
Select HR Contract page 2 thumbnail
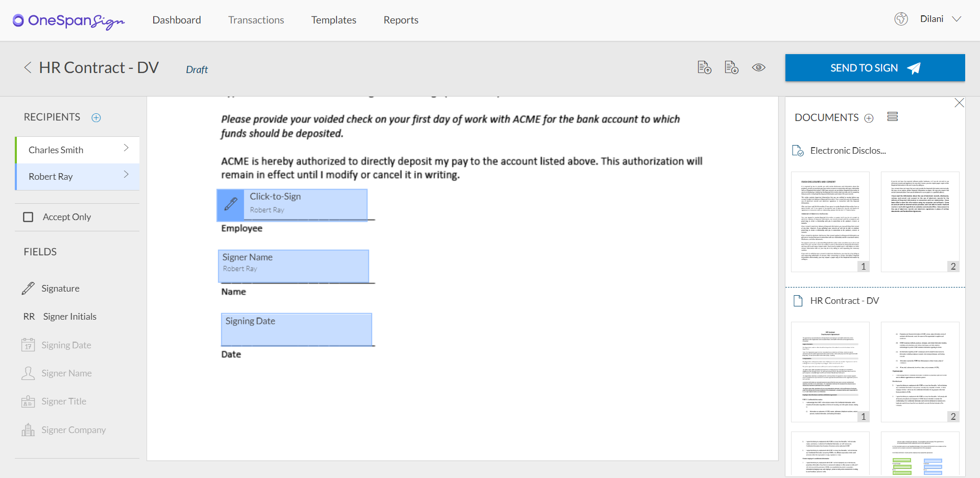tap(920, 371)
